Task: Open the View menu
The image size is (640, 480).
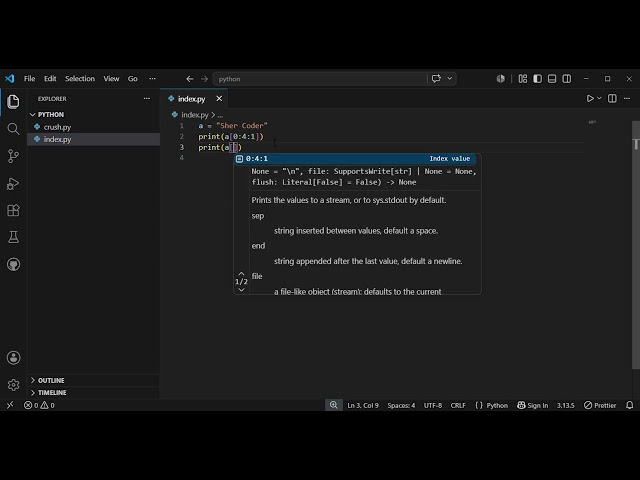Action: click(x=111, y=79)
